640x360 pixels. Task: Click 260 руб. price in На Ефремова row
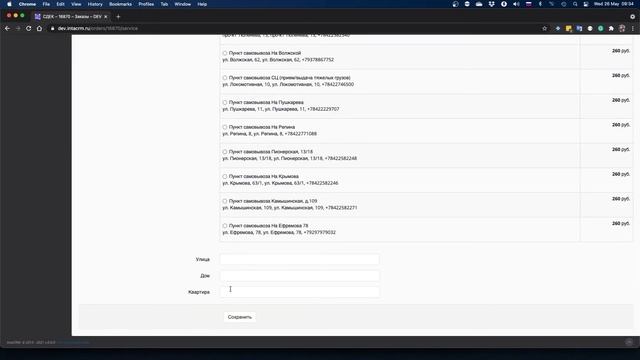[621, 224]
